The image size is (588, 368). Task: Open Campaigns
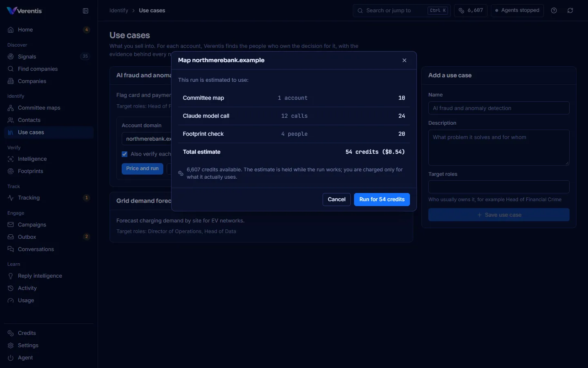click(x=49, y=224)
